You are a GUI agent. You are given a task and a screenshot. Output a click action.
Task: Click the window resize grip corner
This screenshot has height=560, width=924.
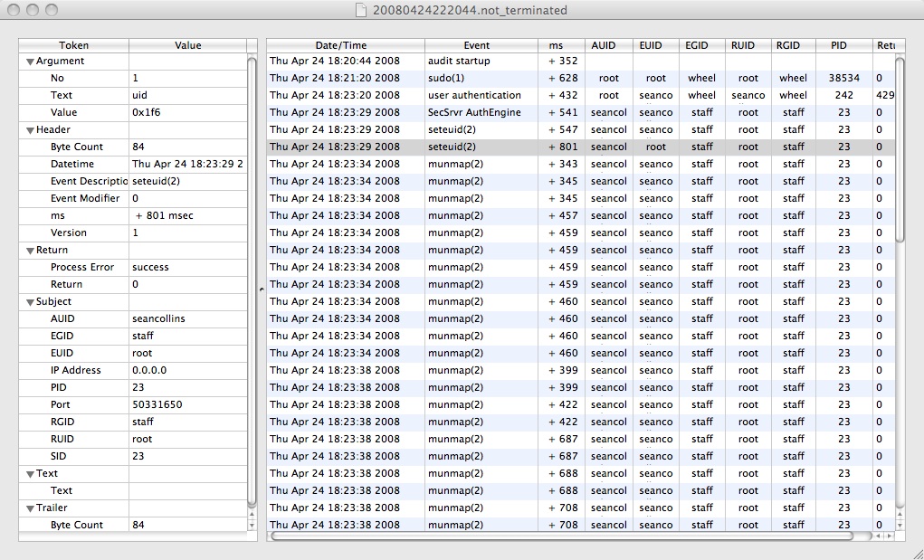pyautogui.click(x=917, y=553)
